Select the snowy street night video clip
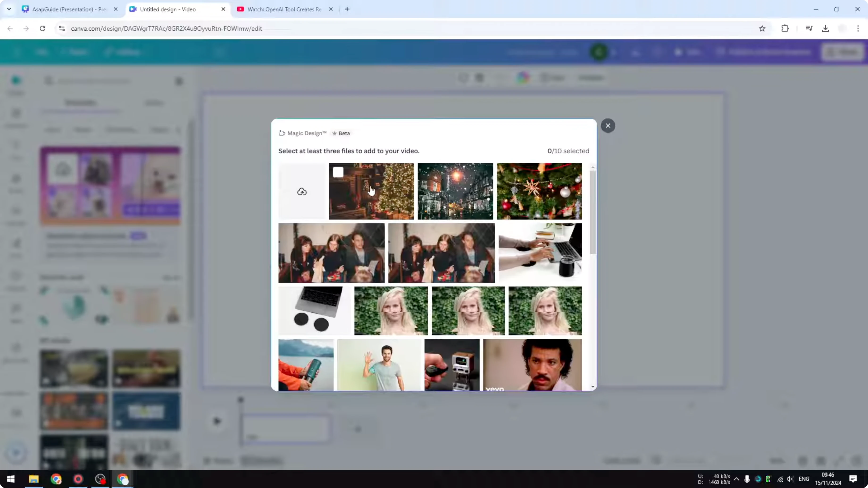Screen dimensions: 868x488 [x=455, y=191]
